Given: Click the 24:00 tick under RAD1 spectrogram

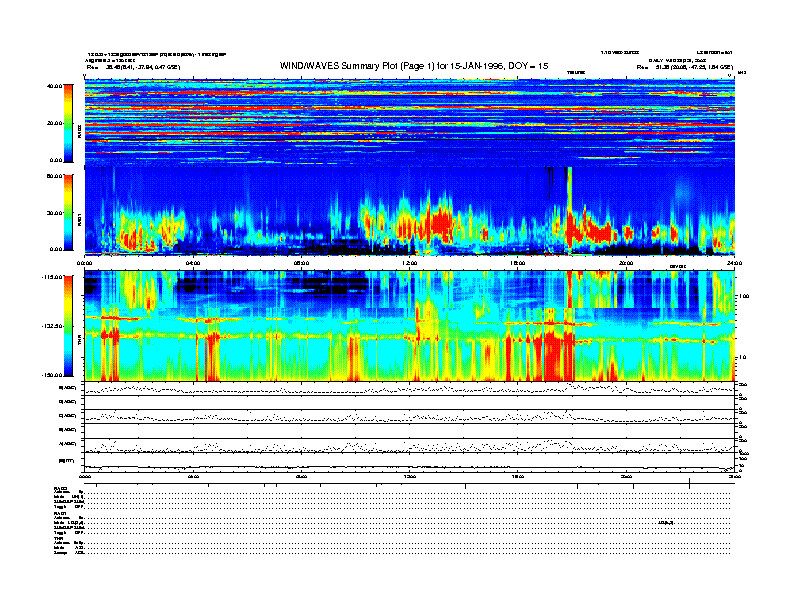Looking at the screenshot, I should pos(734,263).
